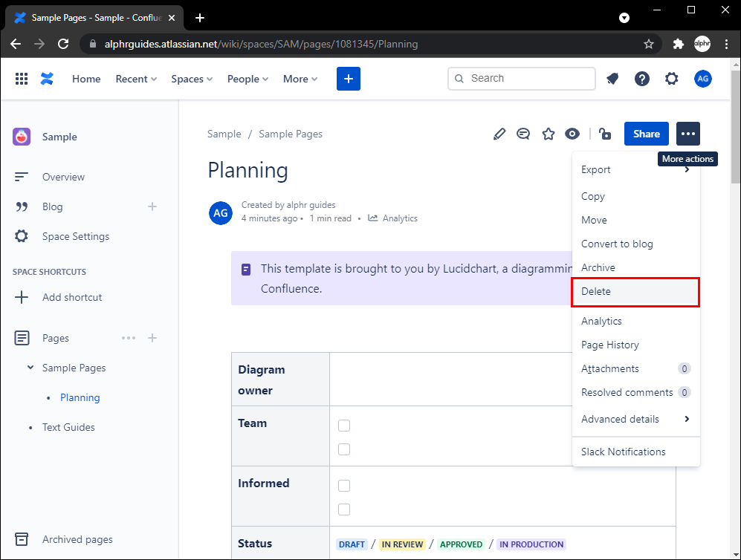This screenshot has height=560, width=741.
Task: Check first Informed checkbox
Action: click(344, 486)
